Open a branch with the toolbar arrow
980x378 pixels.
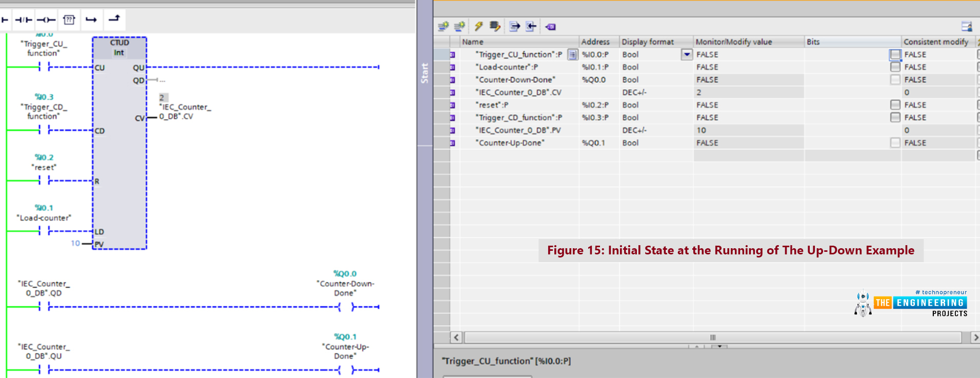pyautogui.click(x=91, y=20)
